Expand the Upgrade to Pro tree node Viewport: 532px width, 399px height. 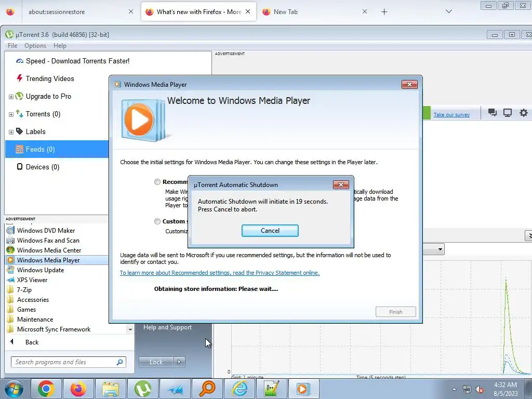(x=11, y=97)
